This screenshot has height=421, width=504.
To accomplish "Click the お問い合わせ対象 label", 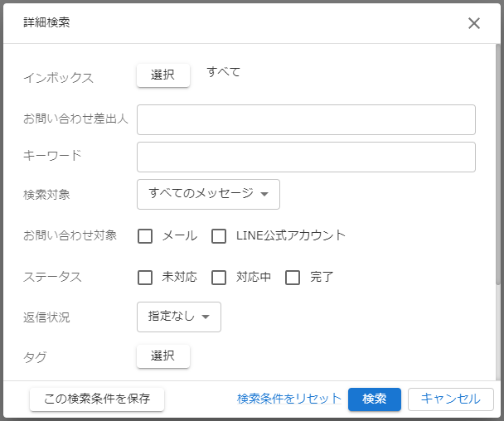I will pos(70,235).
